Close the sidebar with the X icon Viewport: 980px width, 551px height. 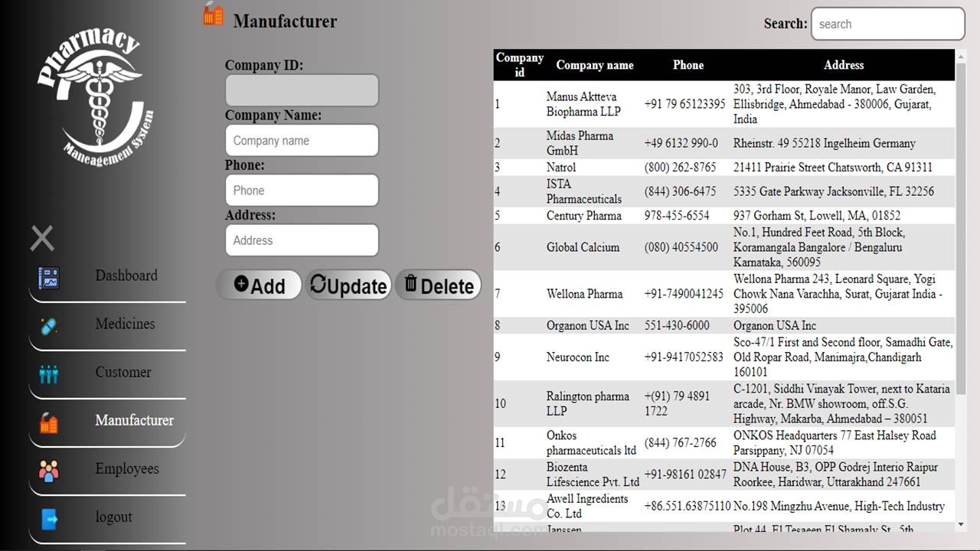[42, 238]
